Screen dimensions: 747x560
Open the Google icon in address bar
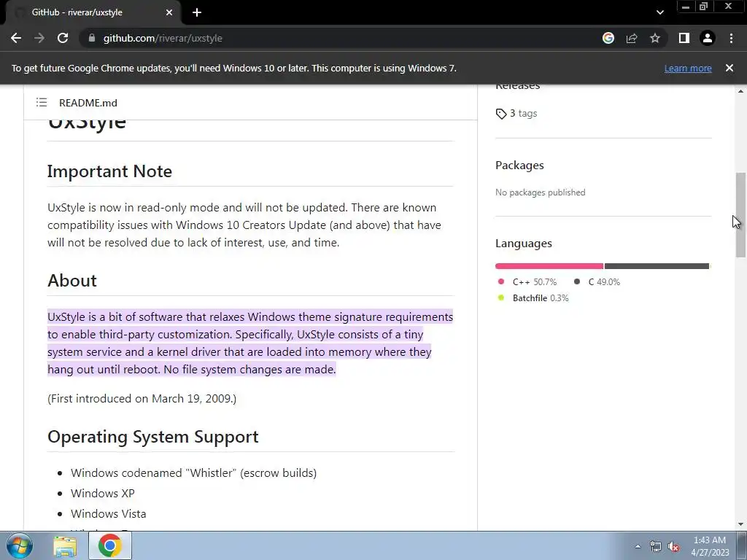pos(608,38)
